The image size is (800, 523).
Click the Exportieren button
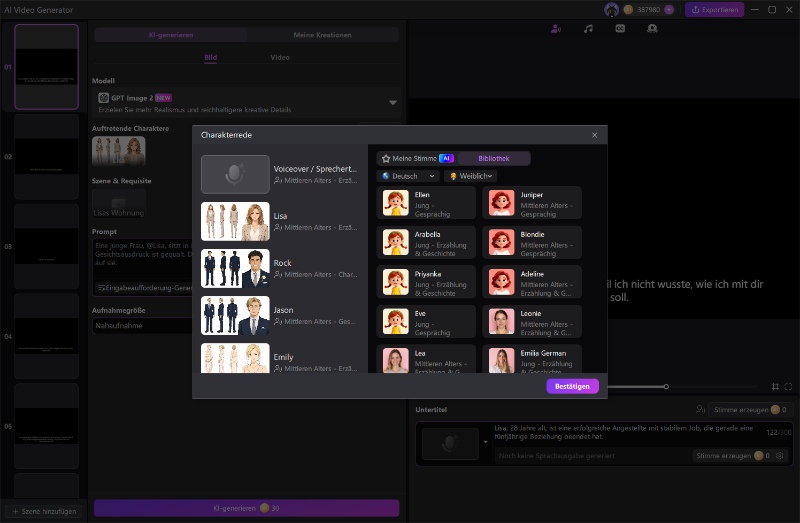click(714, 10)
